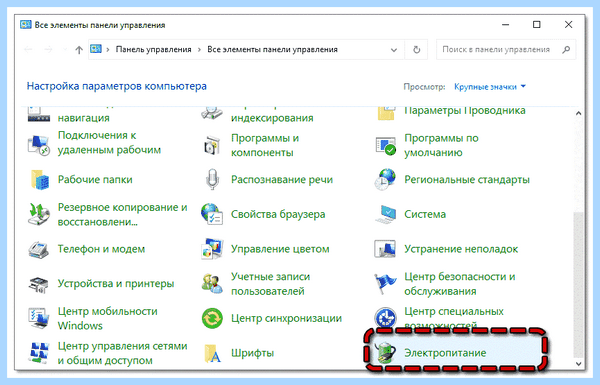Open Шрифты link
The width and height of the screenshot is (600, 385).
252,352
